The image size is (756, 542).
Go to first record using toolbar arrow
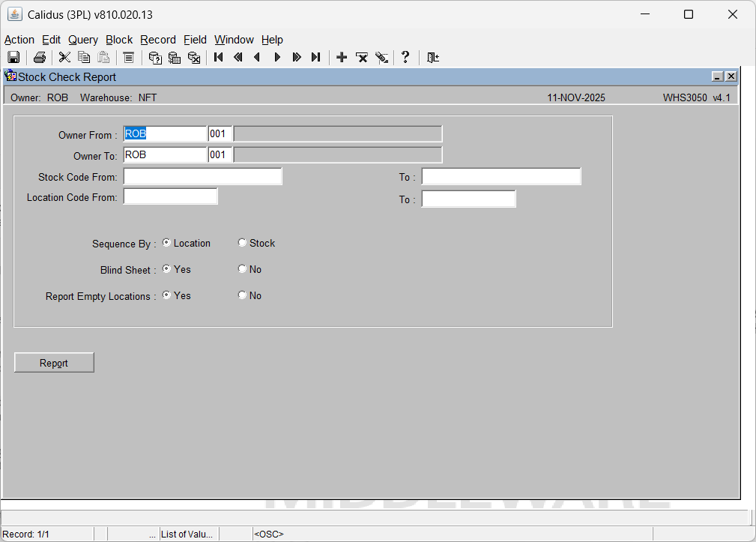219,58
